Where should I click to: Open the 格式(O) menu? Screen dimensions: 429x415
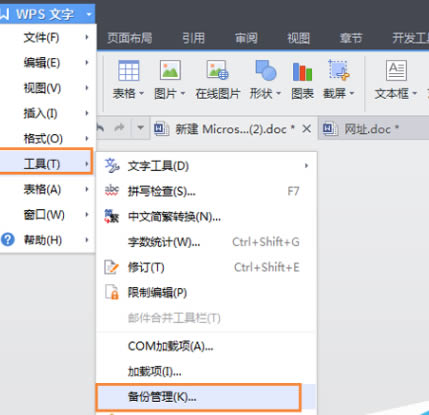click(x=48, y=139)
